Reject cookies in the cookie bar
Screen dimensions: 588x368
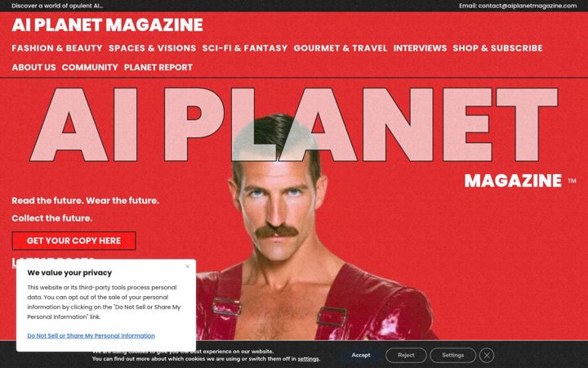(406, 355)
